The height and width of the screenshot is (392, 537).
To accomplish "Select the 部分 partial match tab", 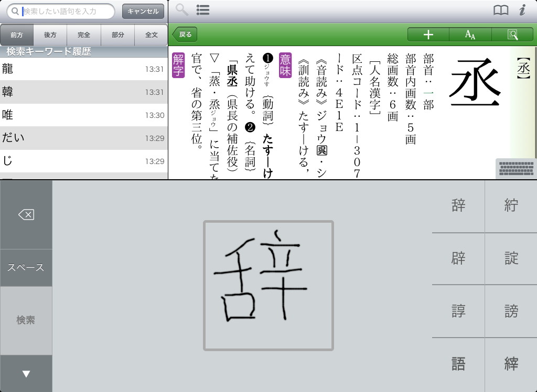I will click(118, 35).
